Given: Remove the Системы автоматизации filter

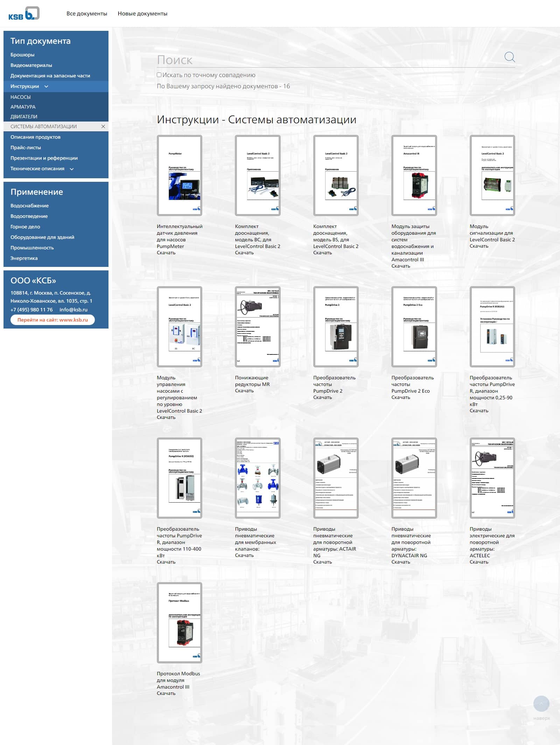Looking at the screenshot, I should pos(103,126).
